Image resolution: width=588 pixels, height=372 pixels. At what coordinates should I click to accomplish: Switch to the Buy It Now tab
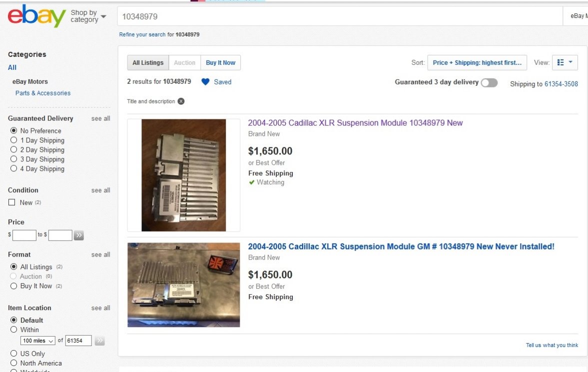point(220,62)
